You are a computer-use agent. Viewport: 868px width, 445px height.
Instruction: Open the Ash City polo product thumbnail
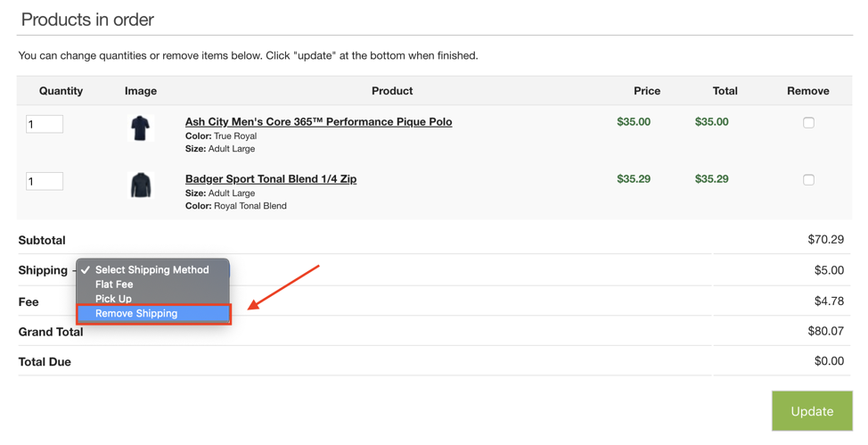pyautogui.click(x=141, y=128)
